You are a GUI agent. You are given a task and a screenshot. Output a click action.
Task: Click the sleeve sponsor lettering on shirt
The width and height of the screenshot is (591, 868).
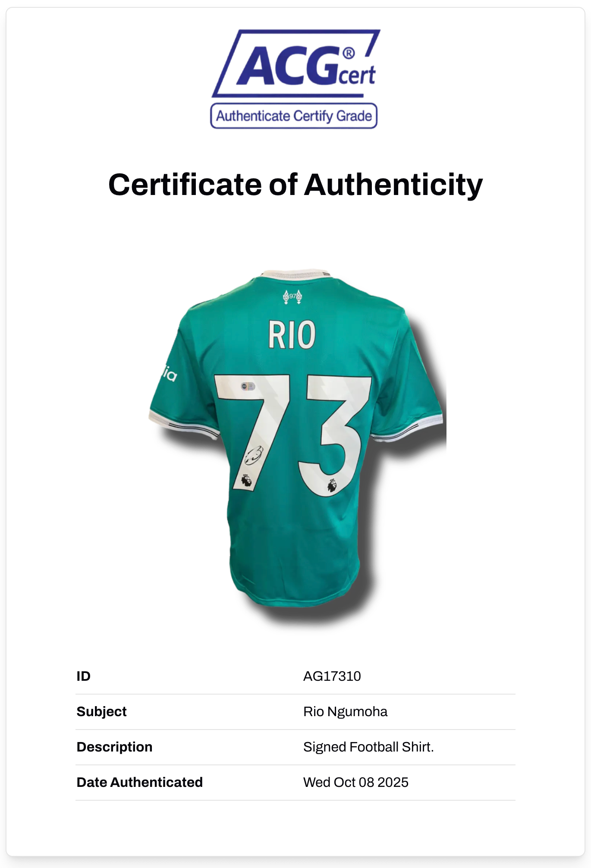click(x=169, y=374)
